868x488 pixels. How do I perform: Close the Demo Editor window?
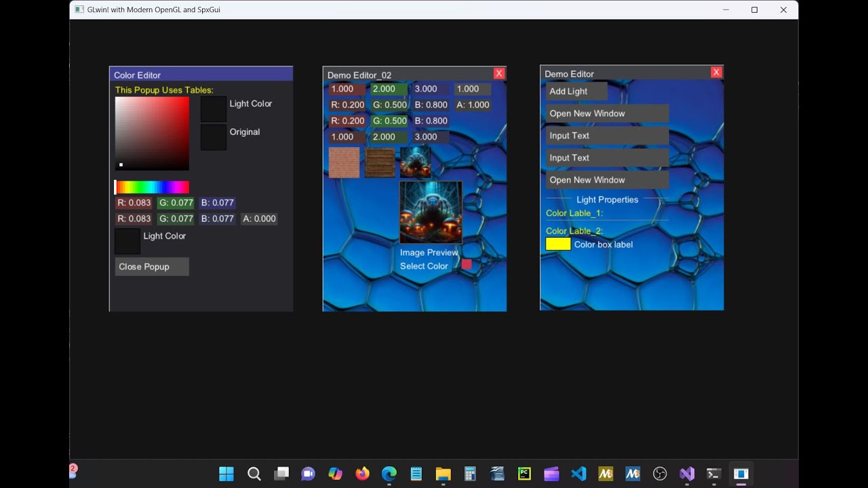(716, 72)
